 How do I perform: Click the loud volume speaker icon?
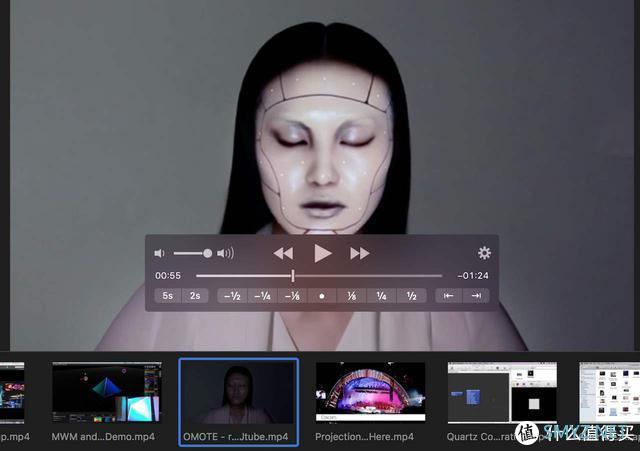click(225, 253)
